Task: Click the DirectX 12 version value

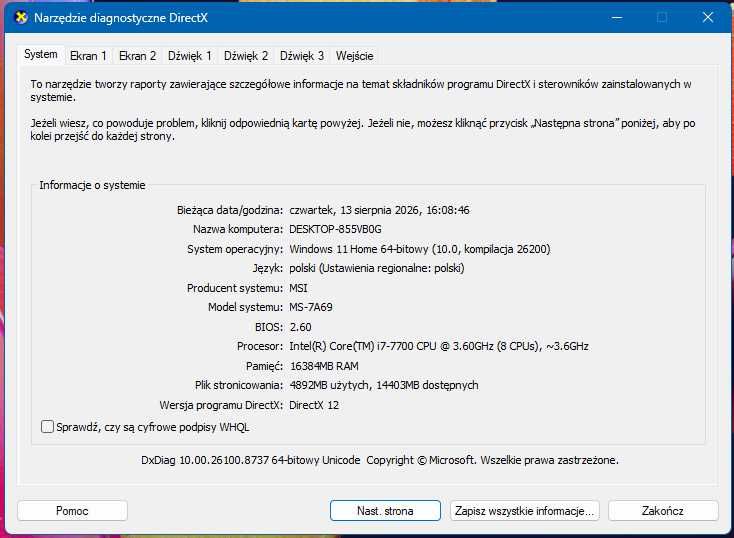Action: pos(314,405)
